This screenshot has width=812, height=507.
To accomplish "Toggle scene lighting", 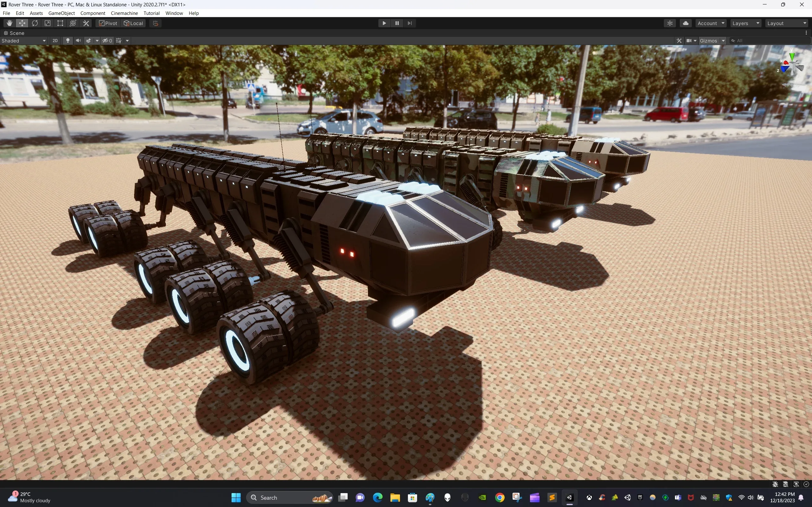I will [68, 40].
